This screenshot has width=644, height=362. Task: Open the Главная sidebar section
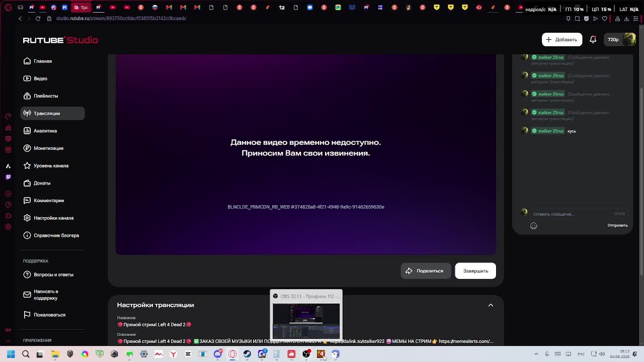click(x=52, y=61)
